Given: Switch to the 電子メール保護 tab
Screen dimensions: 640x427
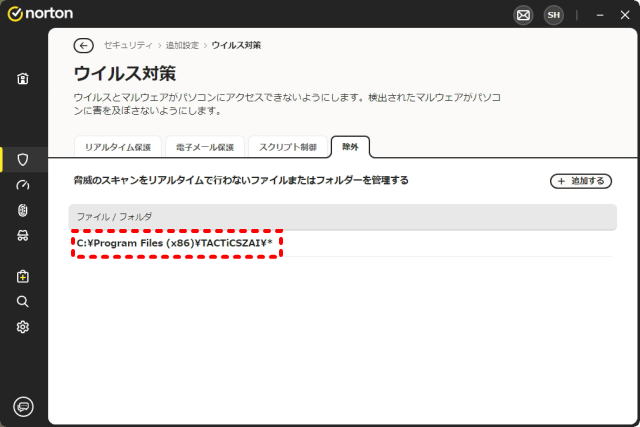Looking at the screenshot, I should (x=205, y=147).
